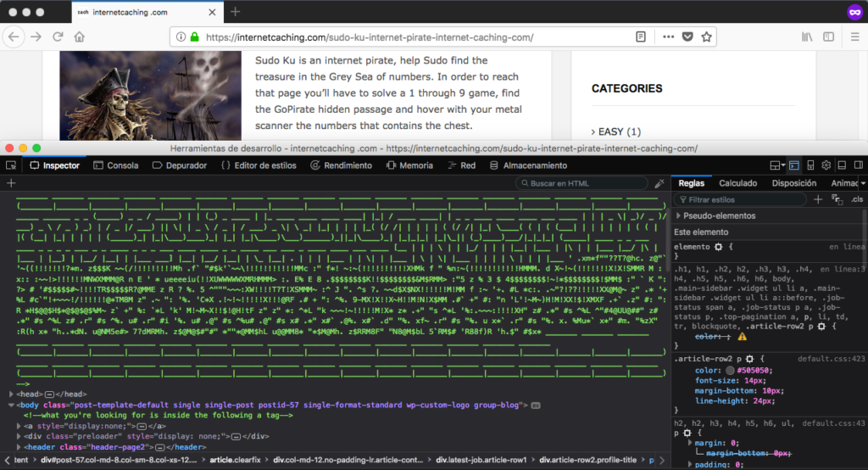Toggle the split console icon

pyautogui.click(x=794, y=165)
